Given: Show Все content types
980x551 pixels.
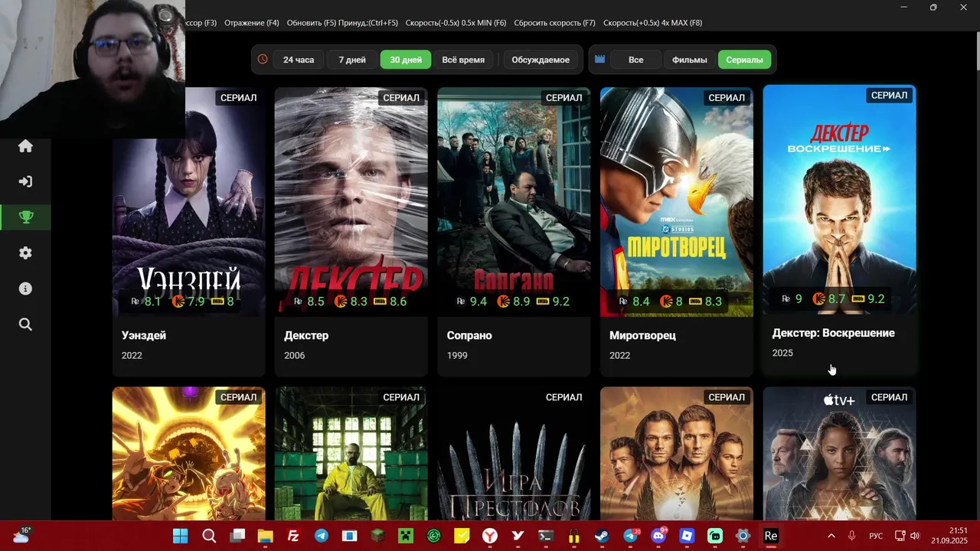Looking at the screenshot, I should 636,60.
